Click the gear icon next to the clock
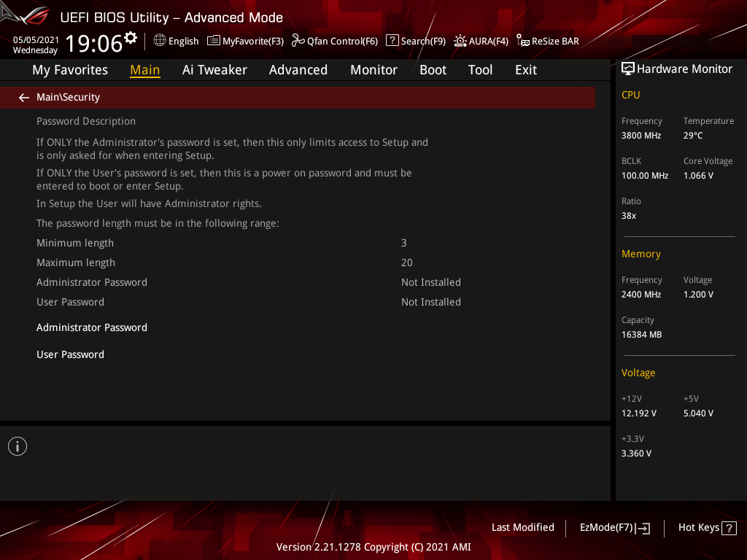The image size is (747, 560). 131,38
